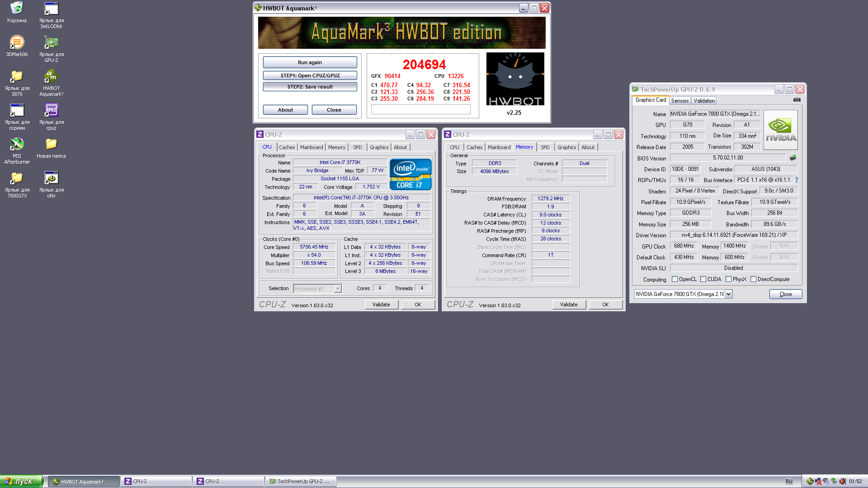Select the Graphics Card tab in GPU-Z

(x=651, y=100)
